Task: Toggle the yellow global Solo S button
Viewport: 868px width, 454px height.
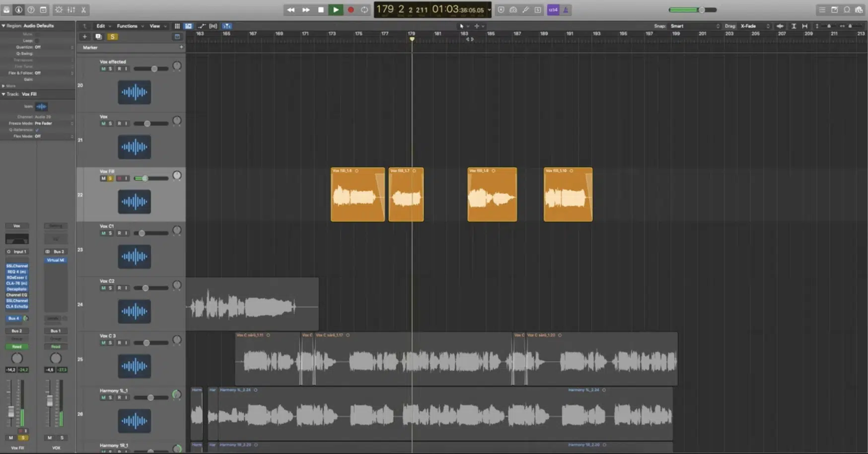Action: pos(113,36)
